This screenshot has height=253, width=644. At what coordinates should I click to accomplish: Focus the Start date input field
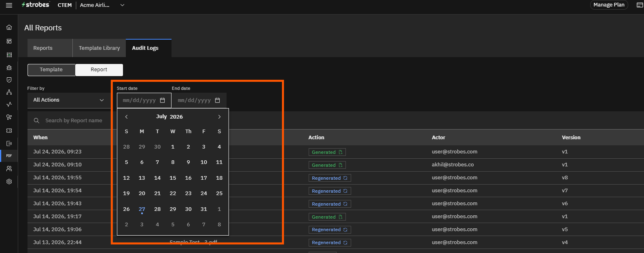pos(144,100)
